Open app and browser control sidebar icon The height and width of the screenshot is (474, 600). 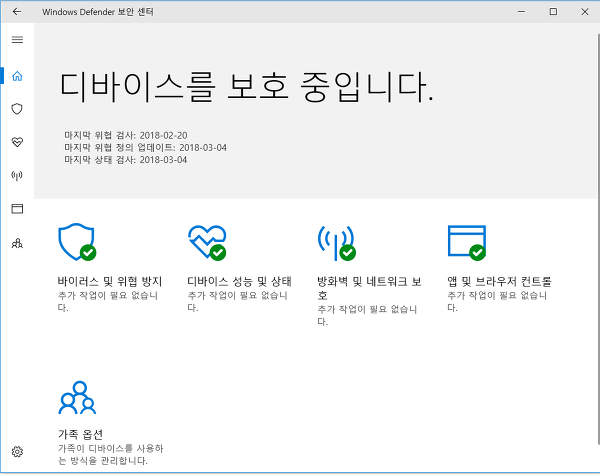point(17,209)
